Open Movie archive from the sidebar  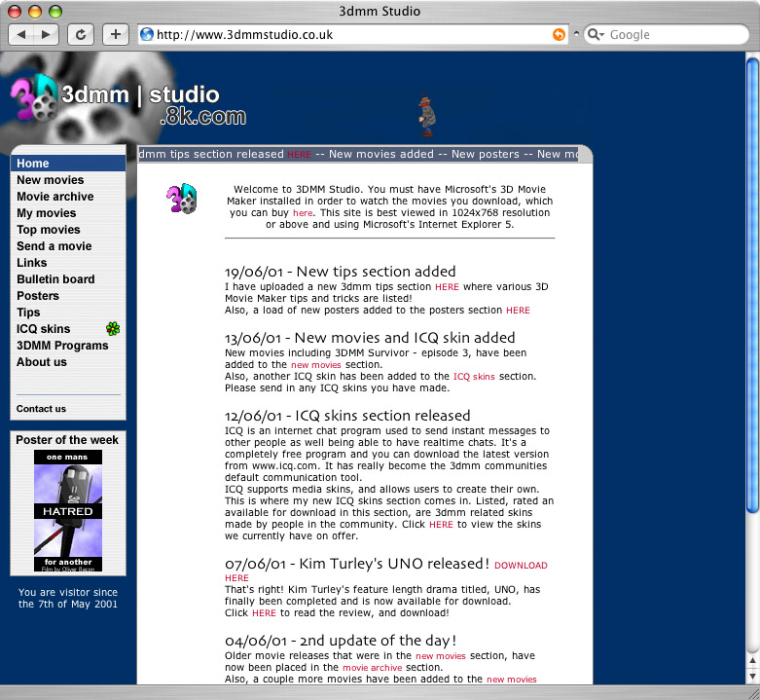[54, 197]
